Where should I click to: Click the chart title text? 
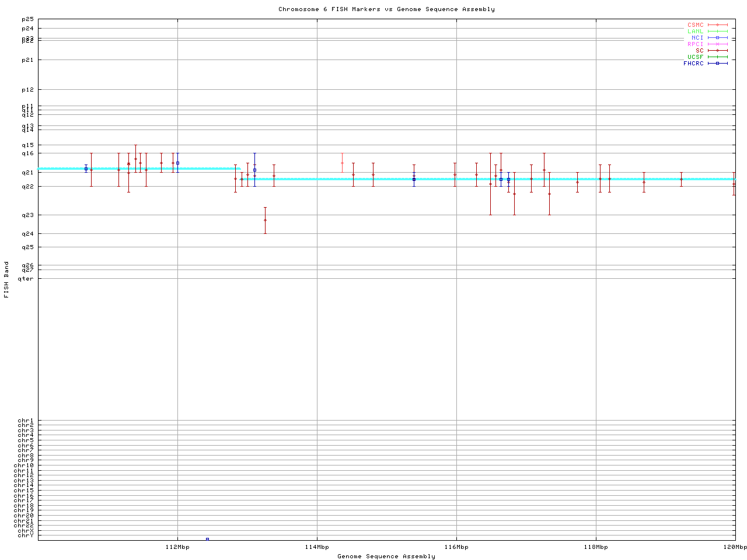(386, 9)
